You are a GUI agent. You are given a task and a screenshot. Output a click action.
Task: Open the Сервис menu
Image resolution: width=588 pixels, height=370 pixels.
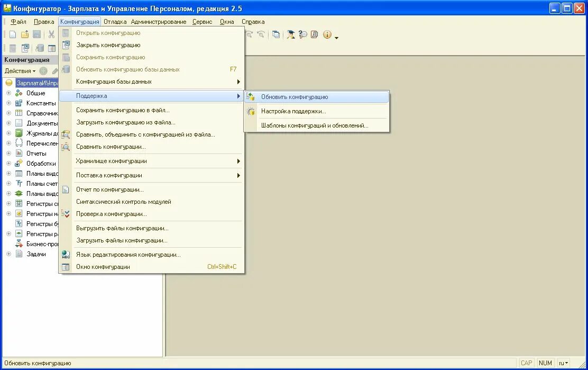pyautogui.click(x=203, y=22)
